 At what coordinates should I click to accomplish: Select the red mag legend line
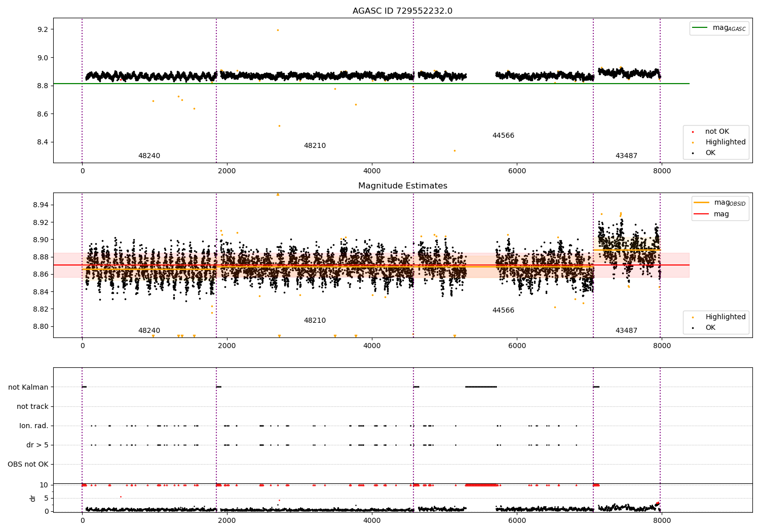[x=702, y=214]
